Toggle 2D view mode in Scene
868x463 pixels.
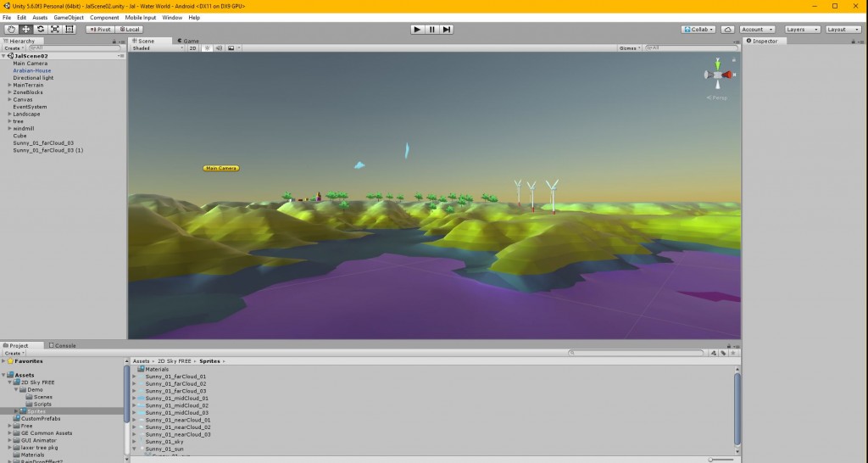192,48
